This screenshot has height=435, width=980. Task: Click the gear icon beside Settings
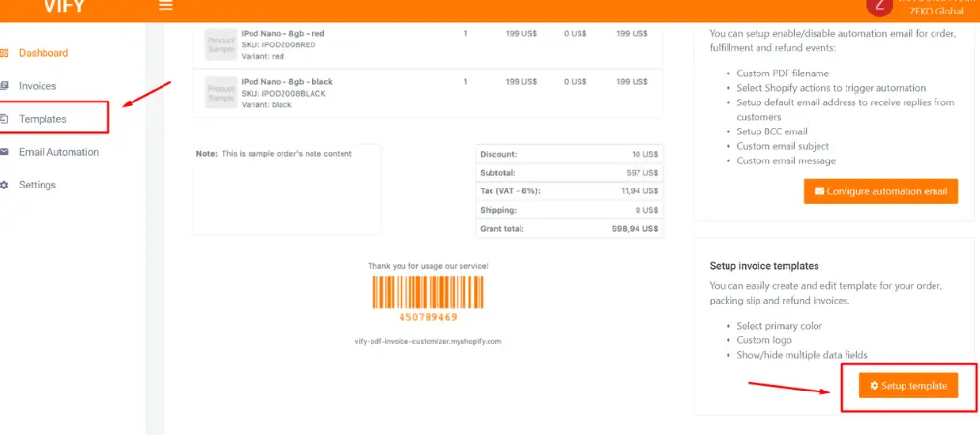point(5,185)
